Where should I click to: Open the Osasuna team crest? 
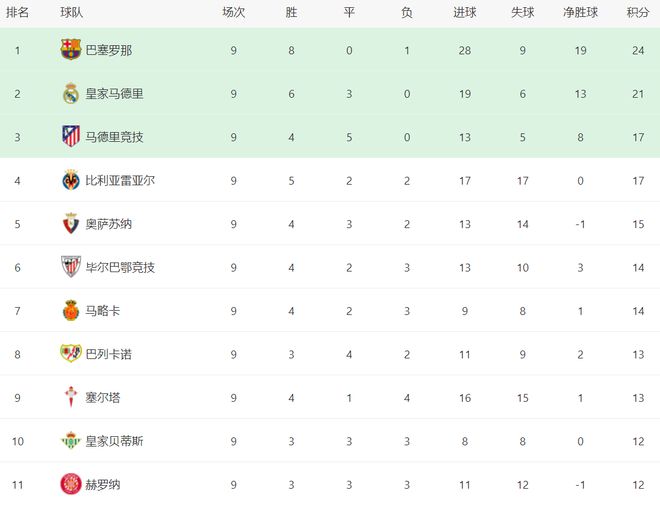click(x=71, y=223)
